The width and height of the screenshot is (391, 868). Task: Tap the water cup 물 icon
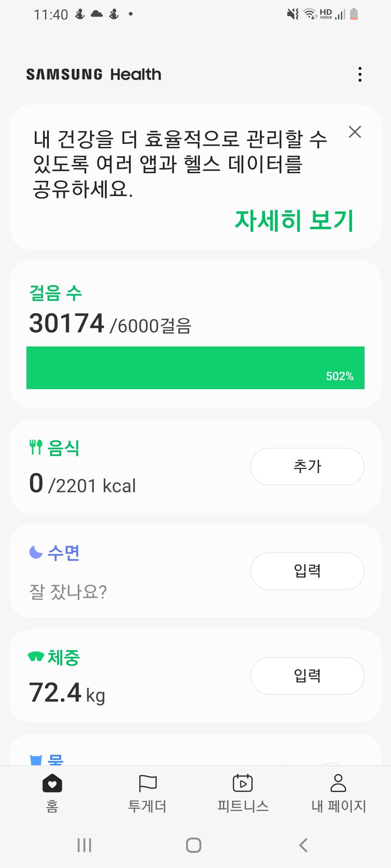tap(36, 759)
